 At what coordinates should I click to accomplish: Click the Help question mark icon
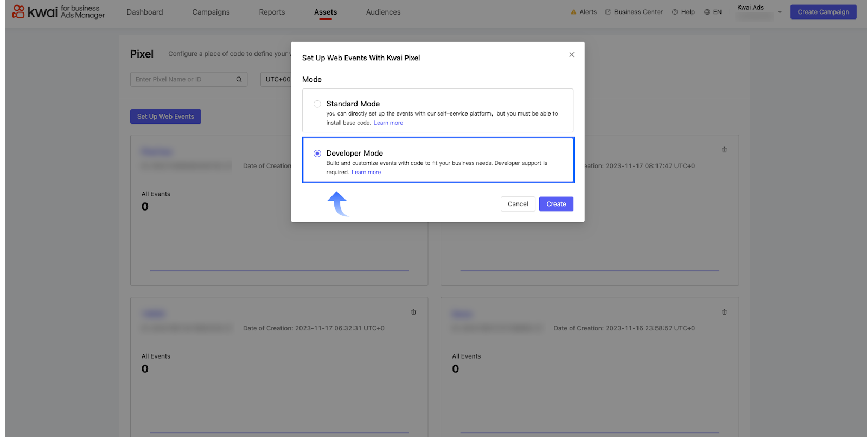(x=675, y=12)
